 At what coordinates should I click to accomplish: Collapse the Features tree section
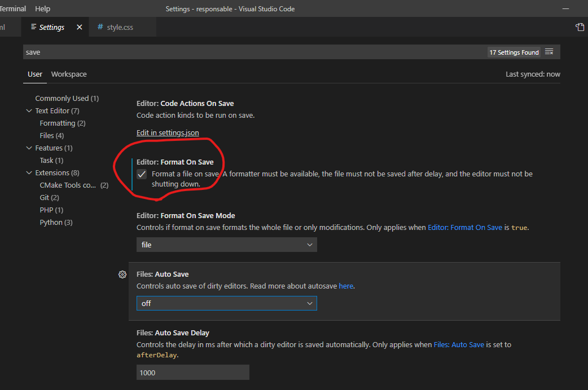29,148
